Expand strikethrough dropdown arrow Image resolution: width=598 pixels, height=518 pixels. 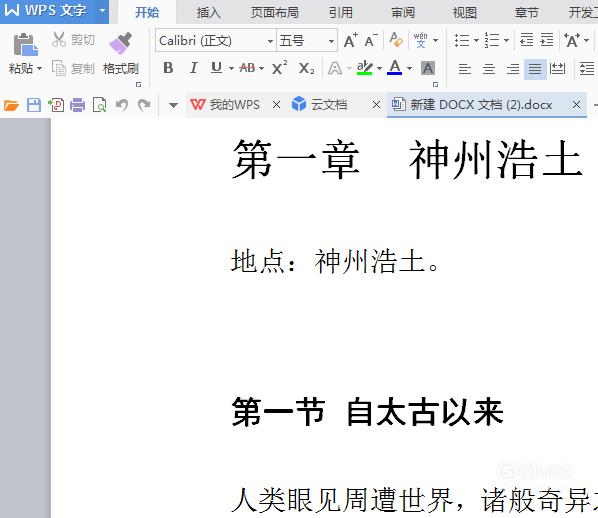click(x=262, y=69)
